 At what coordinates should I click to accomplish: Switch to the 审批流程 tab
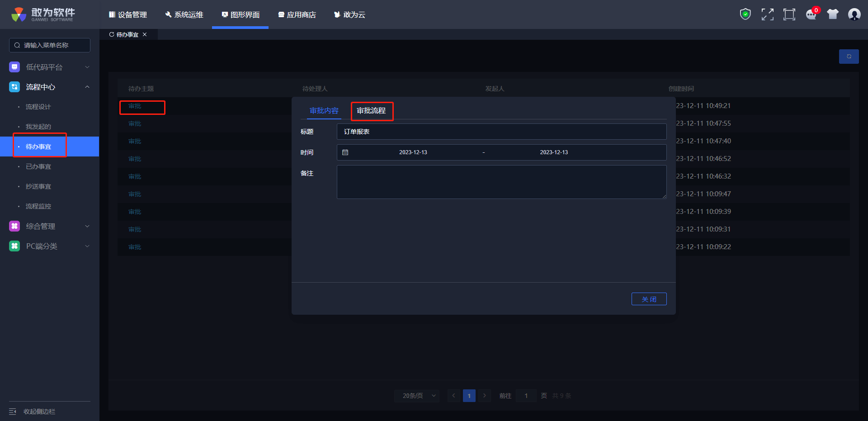click(x=371, y=111)
